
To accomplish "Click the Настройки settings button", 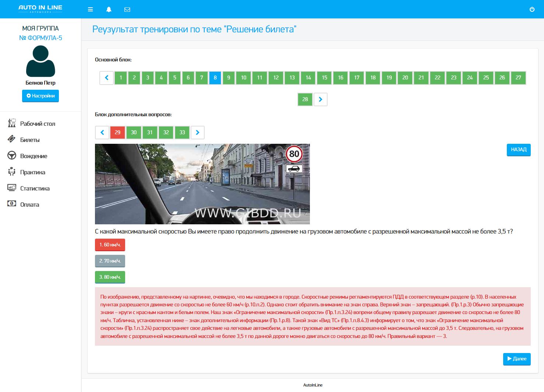I will pyautogui.click(x=40, y=96).
